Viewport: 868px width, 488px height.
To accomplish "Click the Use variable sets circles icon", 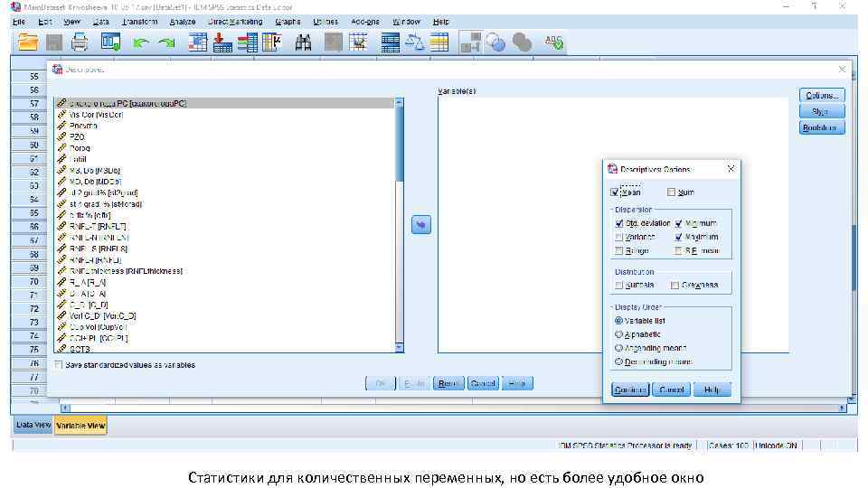I will click(x=496, y=42).
